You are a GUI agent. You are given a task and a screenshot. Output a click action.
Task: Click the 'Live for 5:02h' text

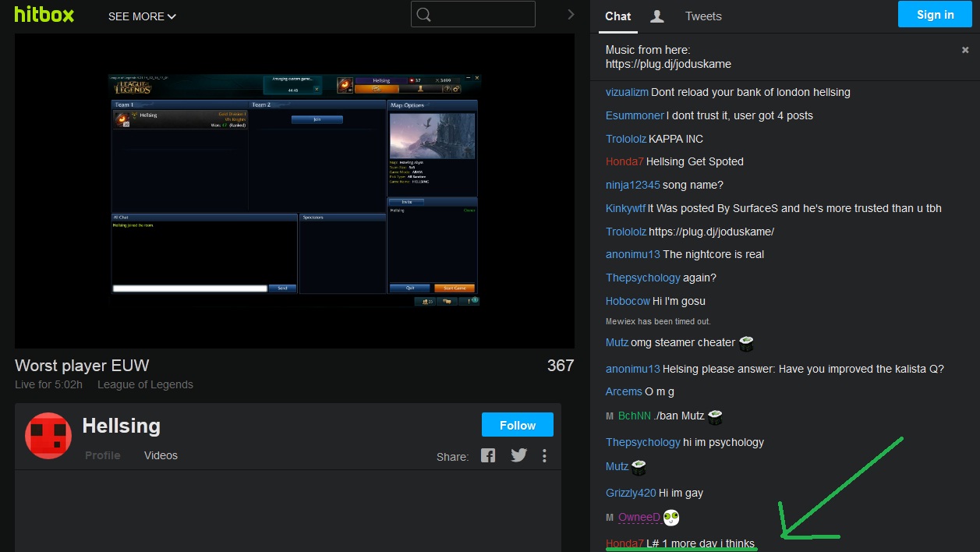tap(48, 384)
